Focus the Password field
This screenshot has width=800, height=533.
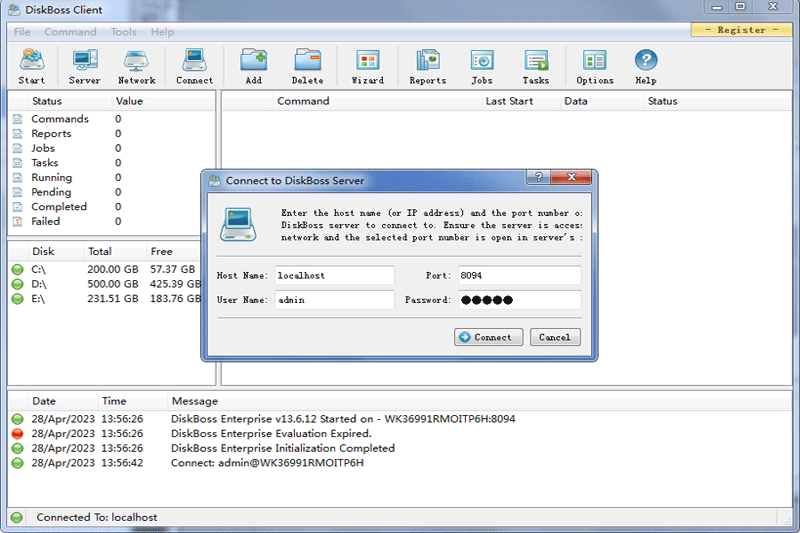[x=518, y=300]
